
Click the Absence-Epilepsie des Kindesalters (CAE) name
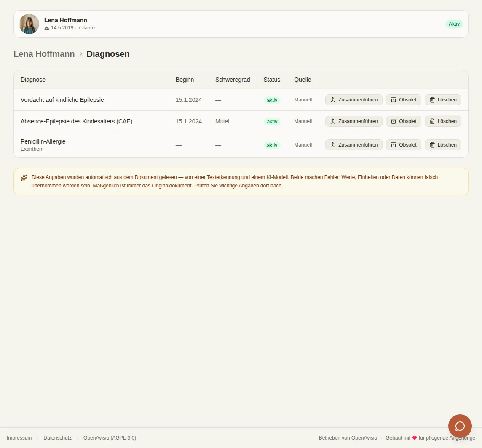pos(77,121)
